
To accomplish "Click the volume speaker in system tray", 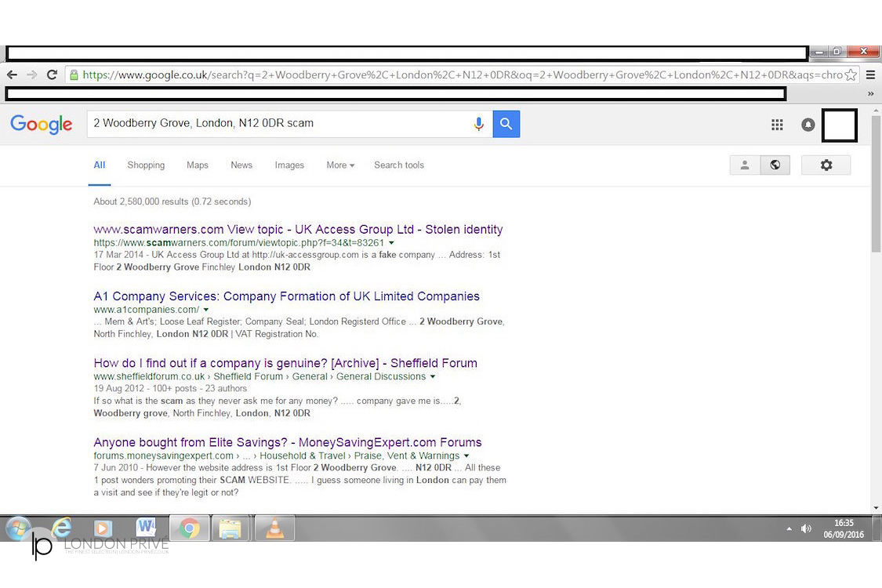I will point(806,528).
